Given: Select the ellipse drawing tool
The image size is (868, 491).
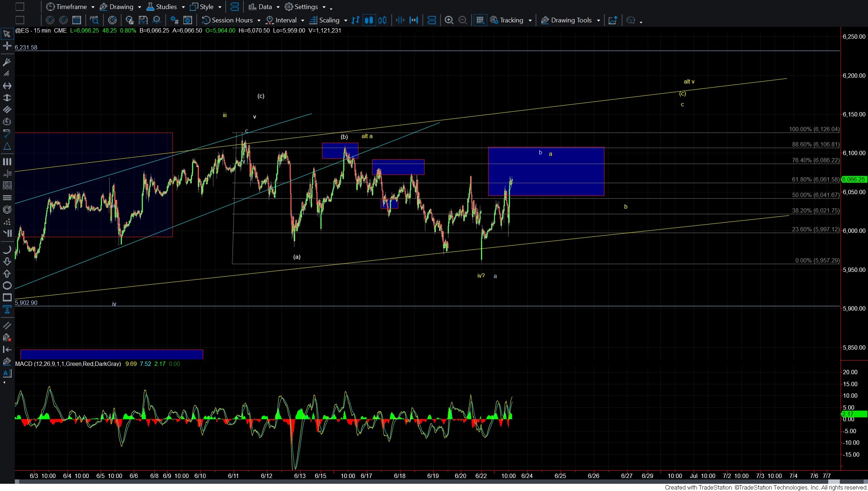Looking at the screenshot, I should (x=7, y=286).
